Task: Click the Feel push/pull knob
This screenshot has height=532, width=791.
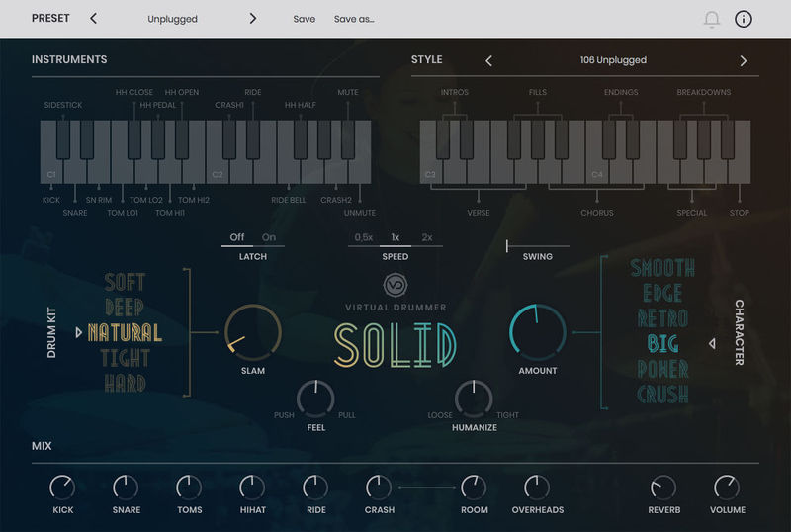Action: tap(315, 399)
